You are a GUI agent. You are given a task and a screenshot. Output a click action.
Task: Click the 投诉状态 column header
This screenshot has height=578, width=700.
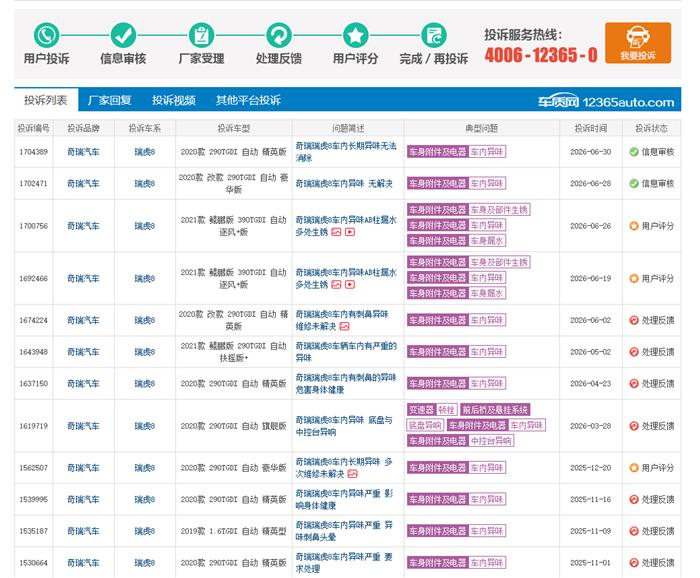click(651, 129)
